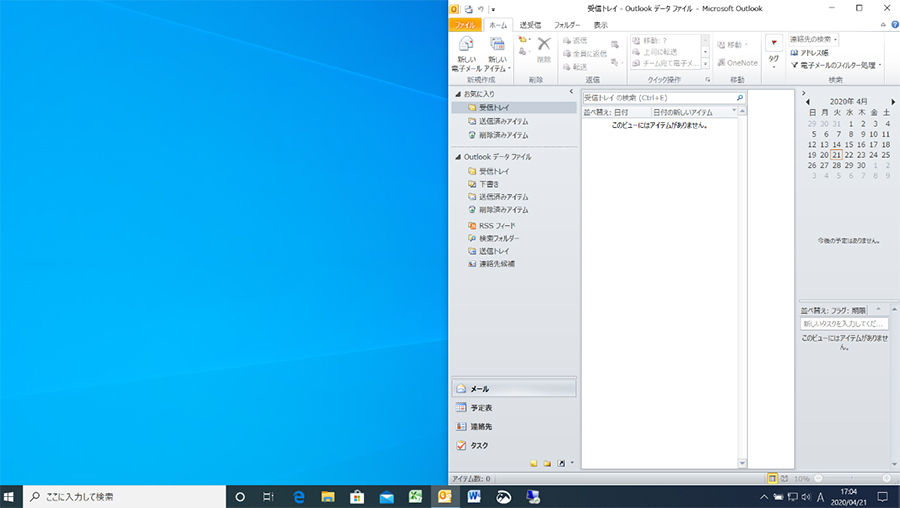Switch to メール in navigation pane

coord(514,389)
